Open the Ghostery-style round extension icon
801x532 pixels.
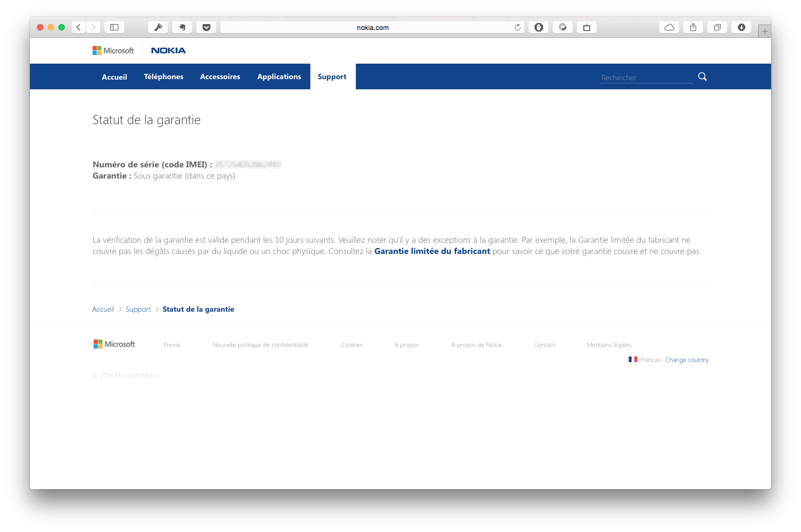point(563,27)
